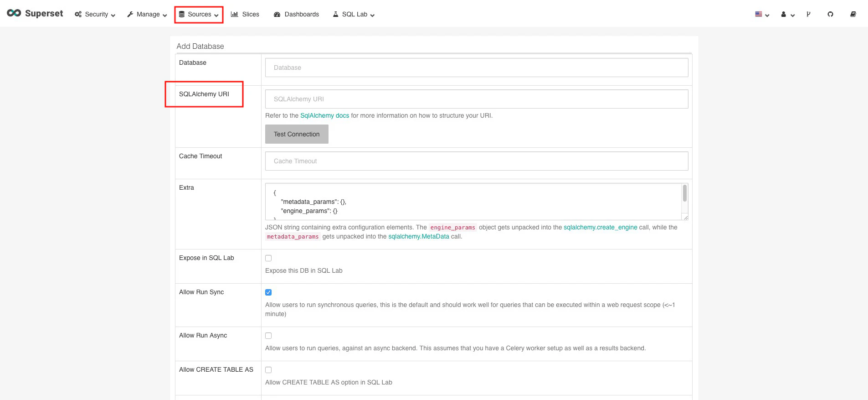Click the 'Allow Run Sync' row label
868x400 pixels.
(x=201, y=292)
